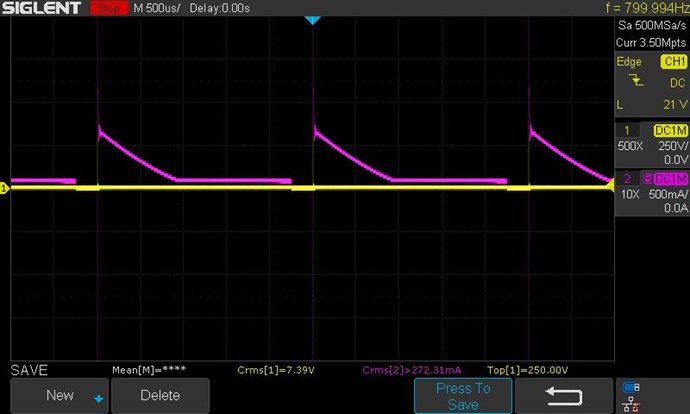Screen dimensions: 690x414
Task: Click the red Stop status indicator
Action: (108, 8)
